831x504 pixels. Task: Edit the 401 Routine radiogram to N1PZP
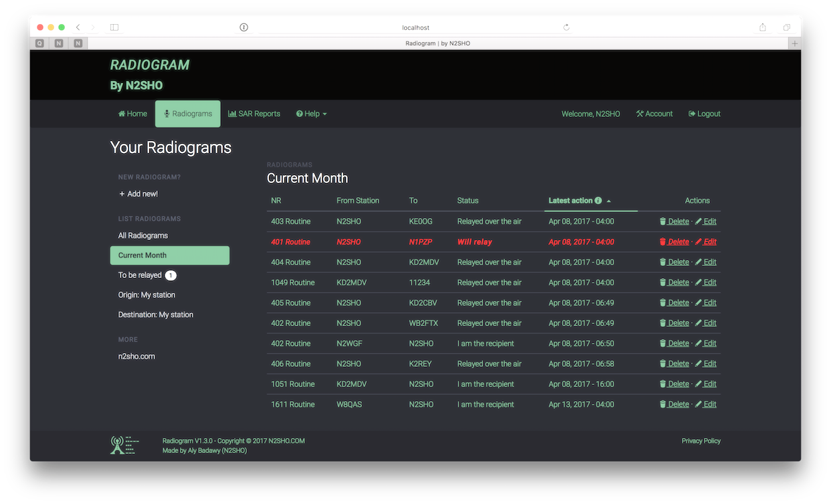(706, 242)
